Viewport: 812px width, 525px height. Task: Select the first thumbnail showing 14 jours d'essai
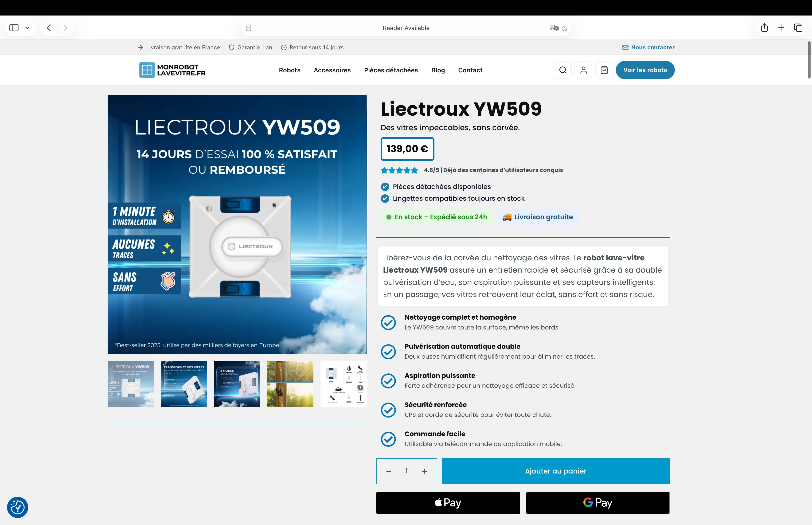[131, 384]
